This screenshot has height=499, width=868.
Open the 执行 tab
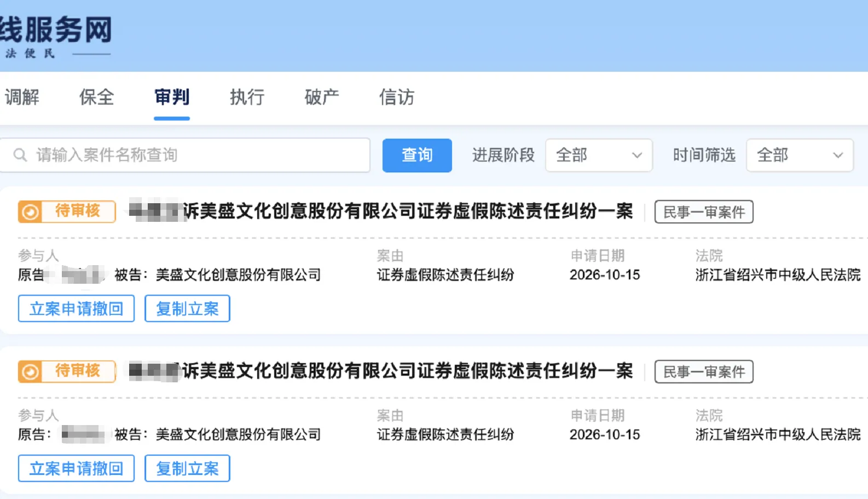(247, 97)
